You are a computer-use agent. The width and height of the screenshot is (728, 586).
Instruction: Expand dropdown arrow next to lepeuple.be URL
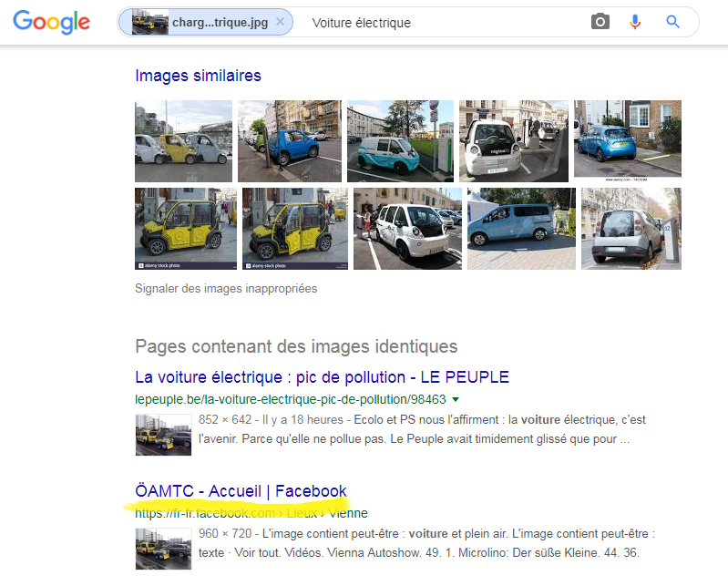(456, 399)
